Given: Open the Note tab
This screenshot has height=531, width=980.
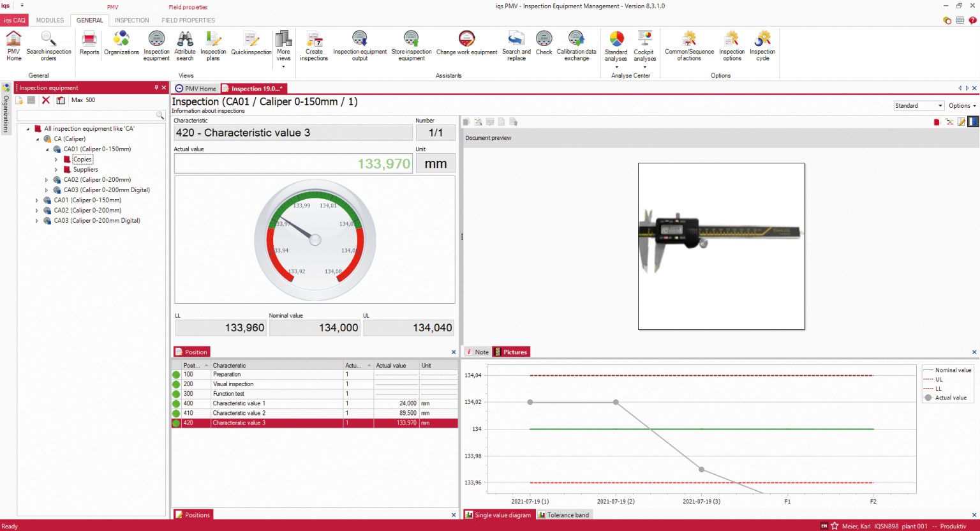Looking at the screenshot, I should click(x=477, y=352).
